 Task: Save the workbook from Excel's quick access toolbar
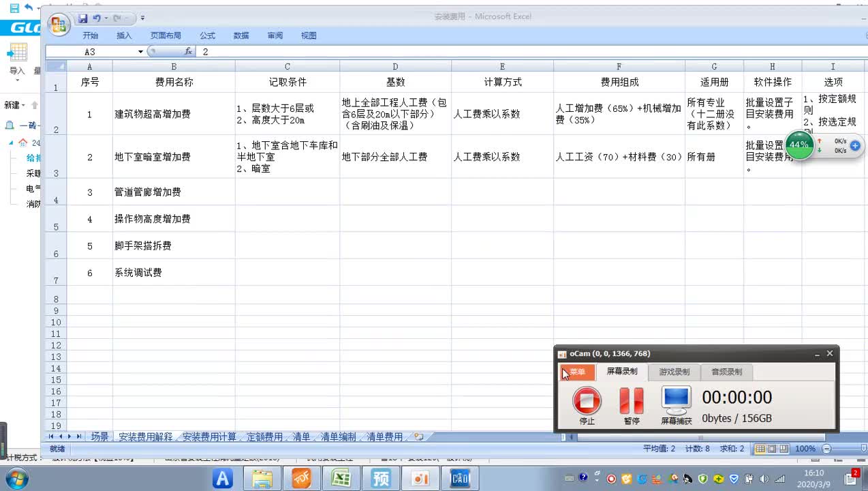click(82, 18)
